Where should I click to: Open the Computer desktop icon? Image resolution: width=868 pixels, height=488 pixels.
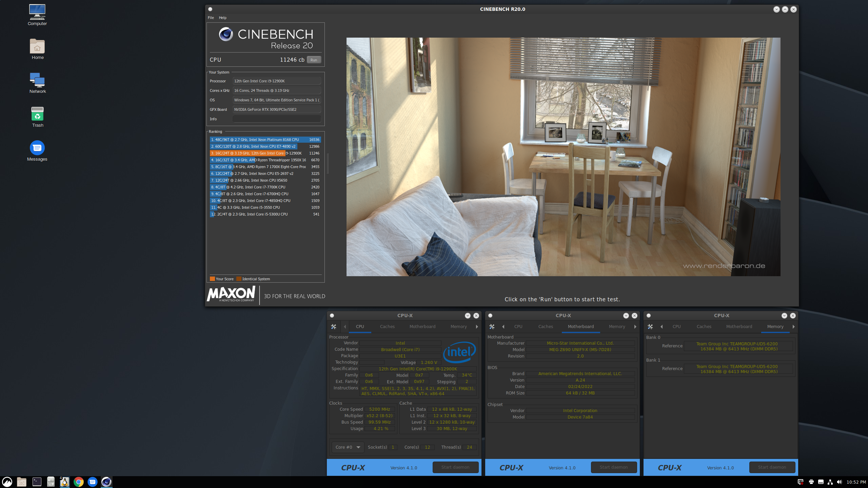click(37, 15)
